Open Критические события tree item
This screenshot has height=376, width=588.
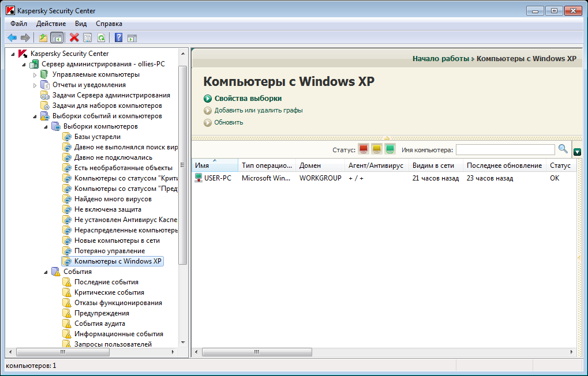[109, 292]
